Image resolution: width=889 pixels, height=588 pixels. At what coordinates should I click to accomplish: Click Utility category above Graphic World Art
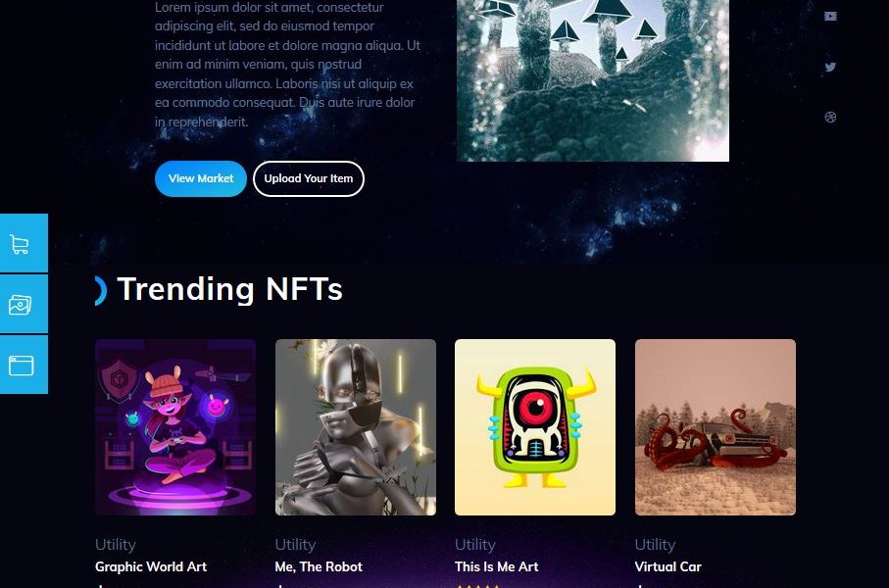116,544
